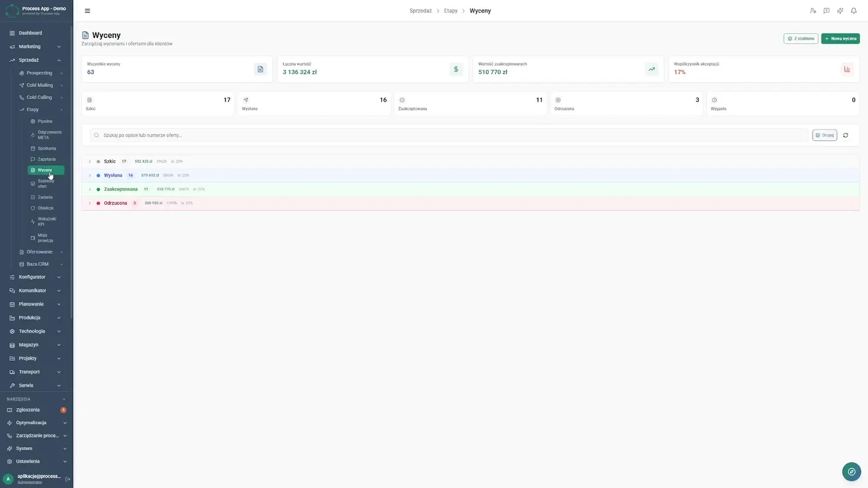Collapse the Etapy submenu
This screenshot has height=488, width=868.
click(x=41, y=110)
